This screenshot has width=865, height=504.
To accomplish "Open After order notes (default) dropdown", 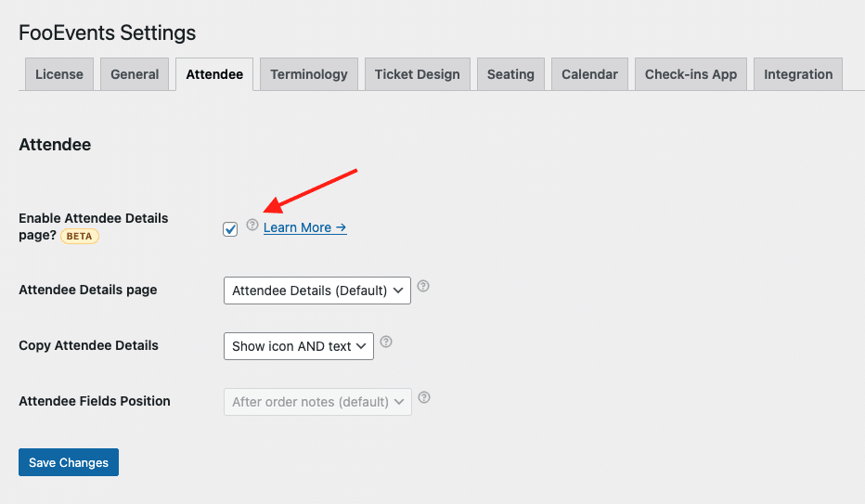I will [317, 402].
